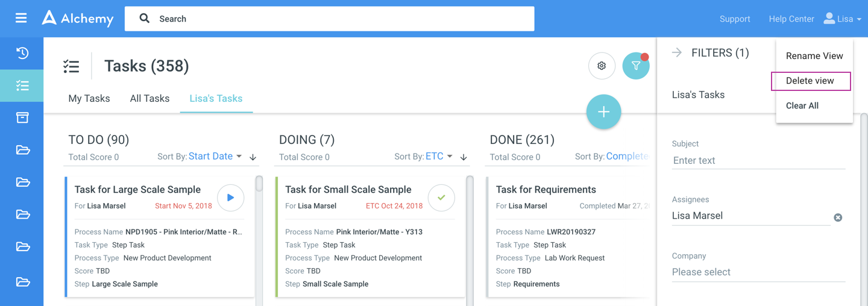This screenshot has height=306, width=868.
Task: Add a new task with plus button
Action: [x=603, y=112]
